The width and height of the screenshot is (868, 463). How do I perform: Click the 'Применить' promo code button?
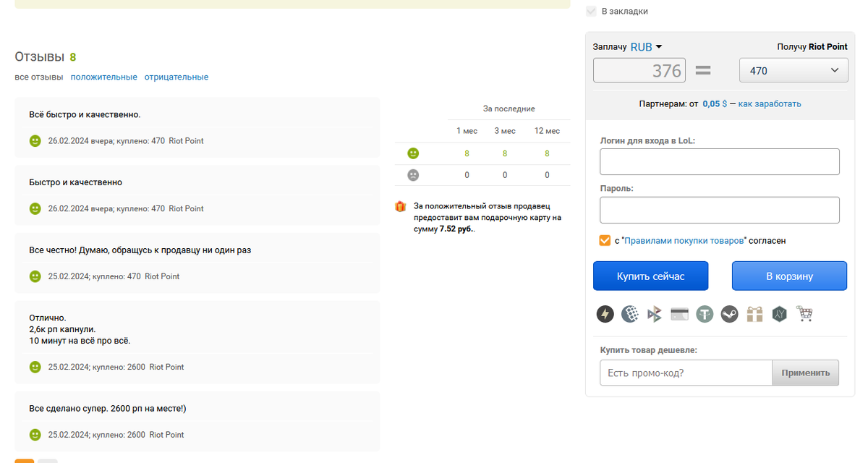tap(806, 373)
